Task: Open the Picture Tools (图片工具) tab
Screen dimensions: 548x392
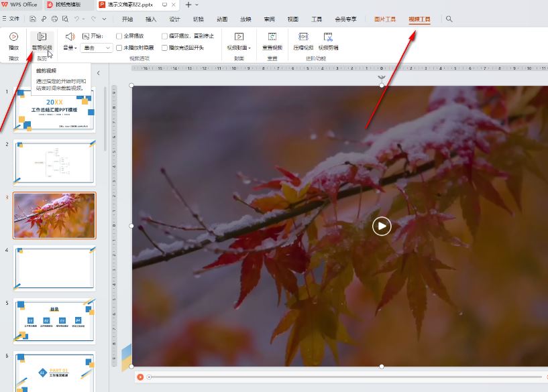Action: click(x=384, y=19)
